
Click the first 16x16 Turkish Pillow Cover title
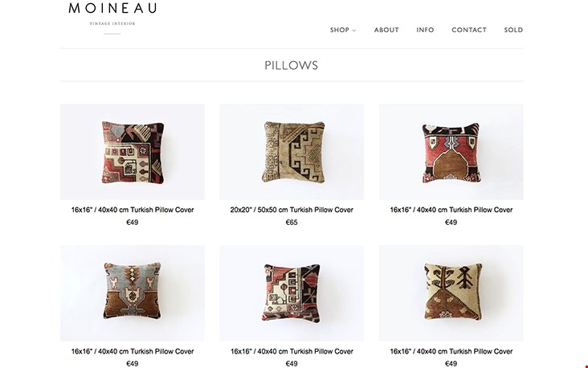click(x=133, y=210)
